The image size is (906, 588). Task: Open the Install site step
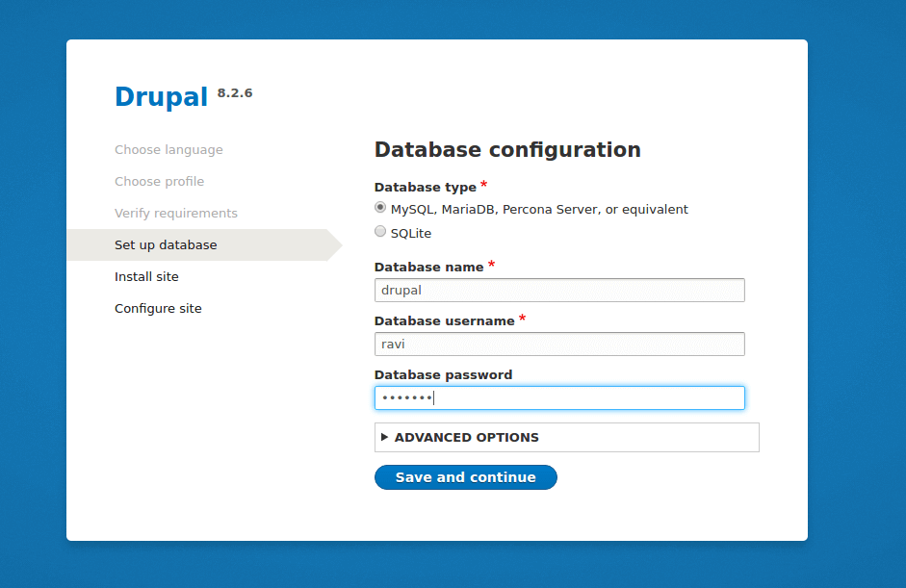[x=146, y=276]
